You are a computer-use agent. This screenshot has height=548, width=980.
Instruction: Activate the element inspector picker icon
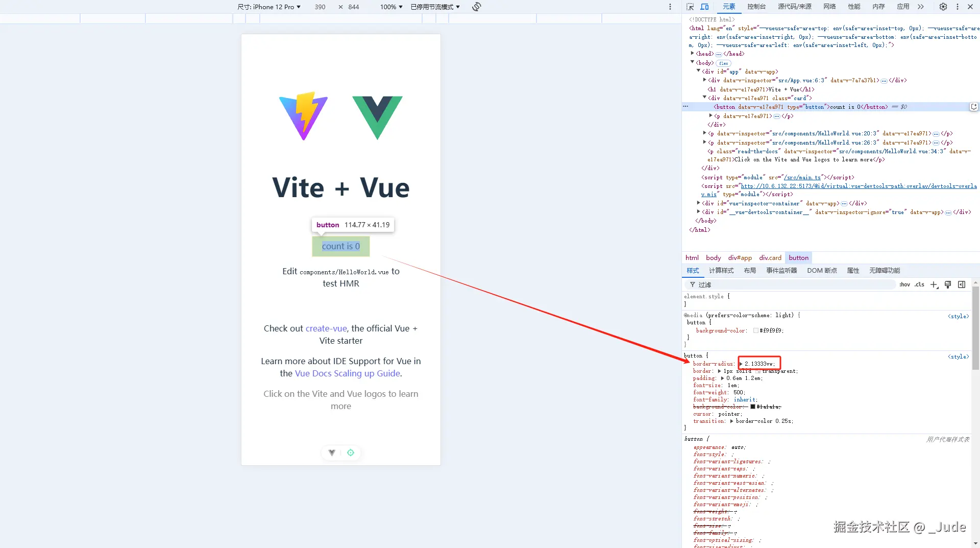click(x=690, y=7)
